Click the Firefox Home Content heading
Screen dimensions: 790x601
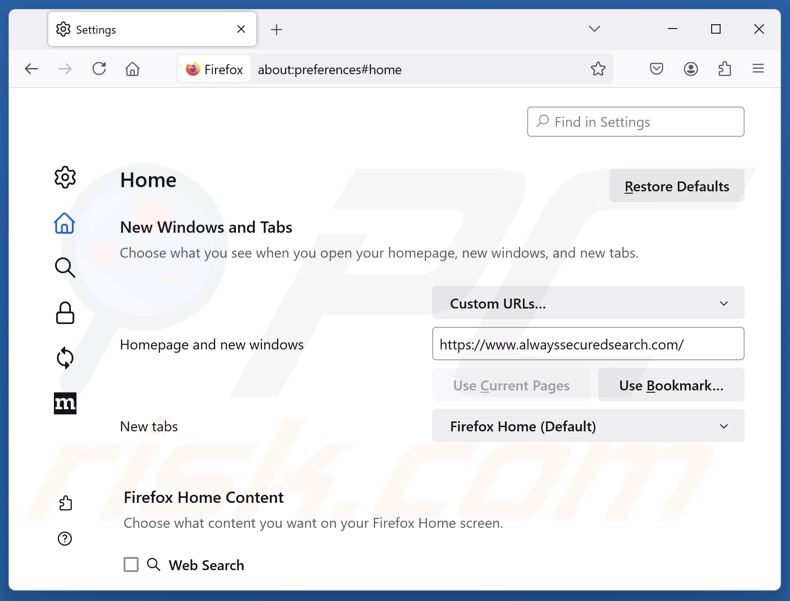[204, 497]
